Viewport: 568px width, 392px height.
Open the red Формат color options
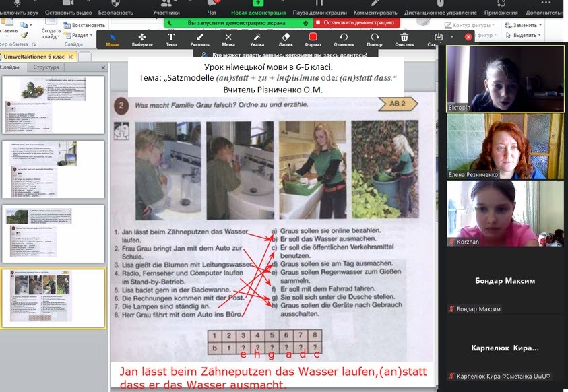tap(313, 40)
